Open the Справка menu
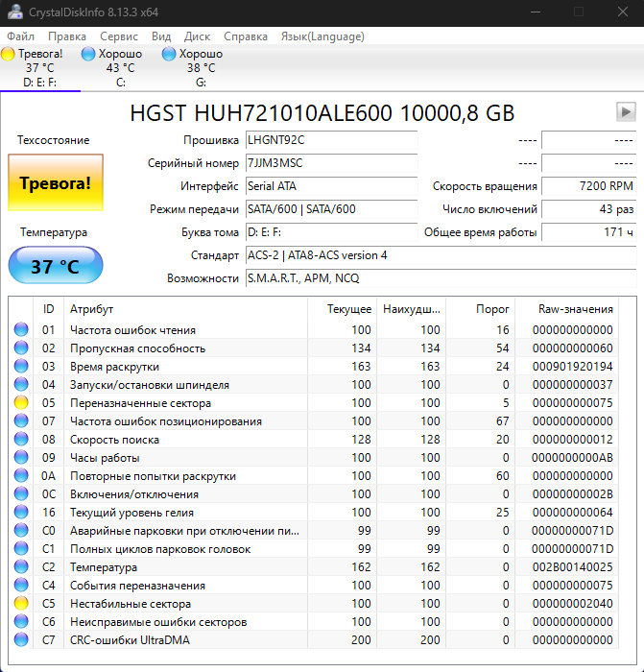 246,36
